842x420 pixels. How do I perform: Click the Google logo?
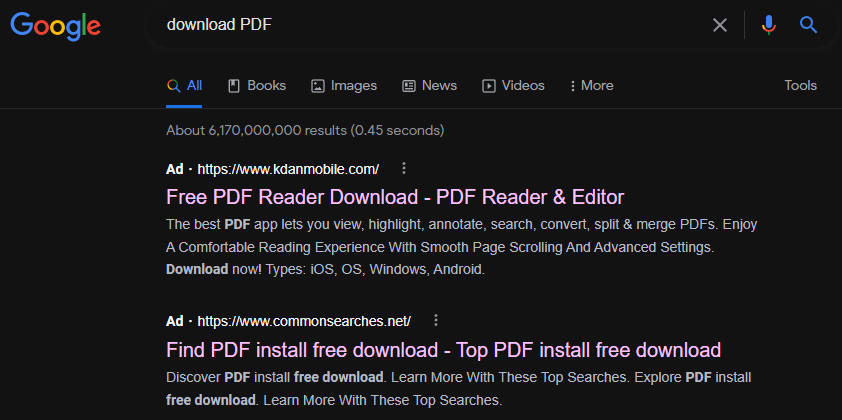[55, 25]
